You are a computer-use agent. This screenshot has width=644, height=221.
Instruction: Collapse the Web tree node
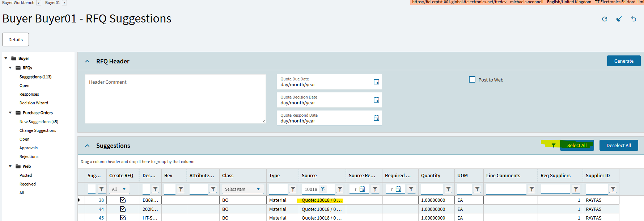click(10, 166)
